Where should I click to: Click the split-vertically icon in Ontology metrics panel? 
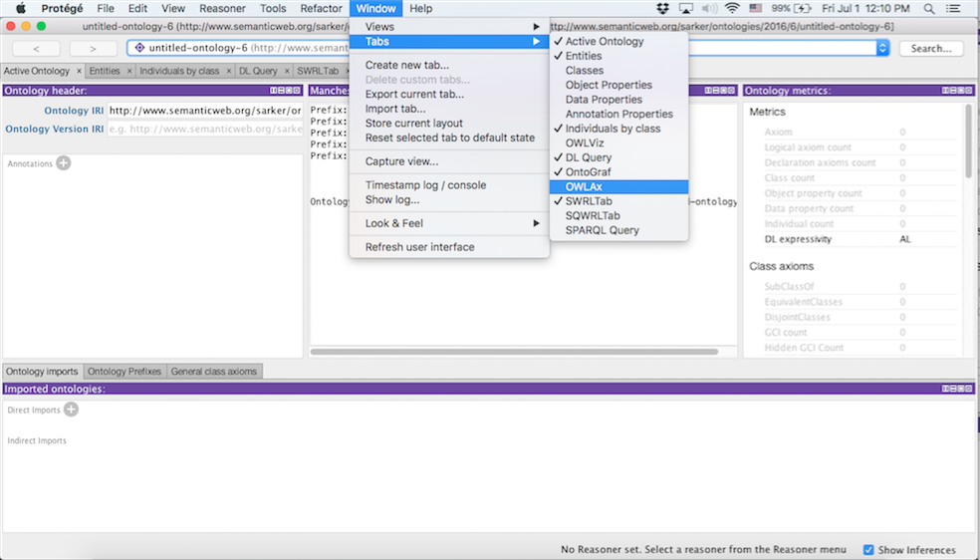[x=946, y=91]
